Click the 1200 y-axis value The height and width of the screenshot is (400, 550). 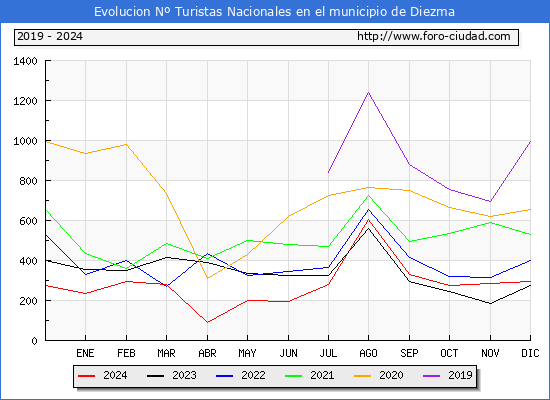coord(25,101)
